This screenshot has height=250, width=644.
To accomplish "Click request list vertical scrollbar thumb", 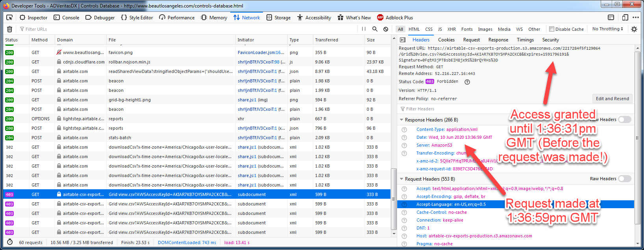I will point(394,199).
